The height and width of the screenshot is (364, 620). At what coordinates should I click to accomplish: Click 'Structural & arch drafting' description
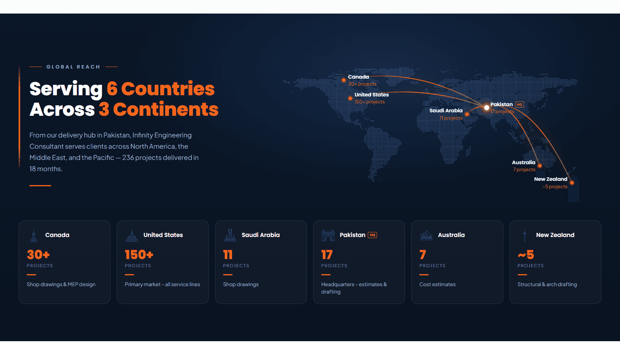pyautogui.click(x=547, y=284)
